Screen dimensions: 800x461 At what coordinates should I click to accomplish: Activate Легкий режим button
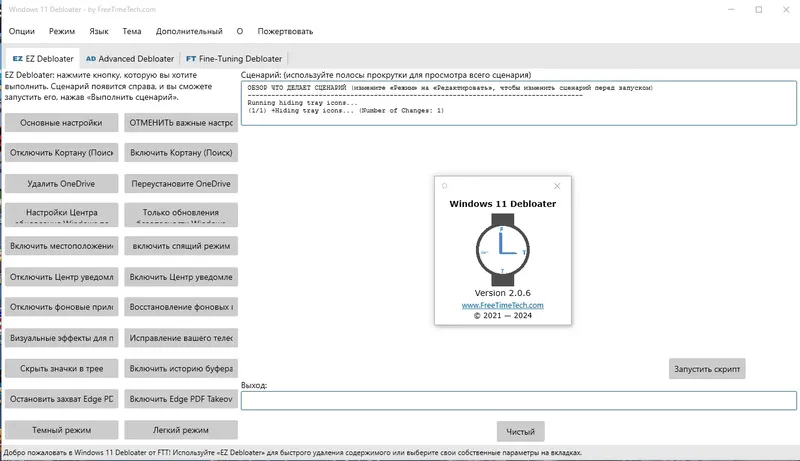(181, 430)
